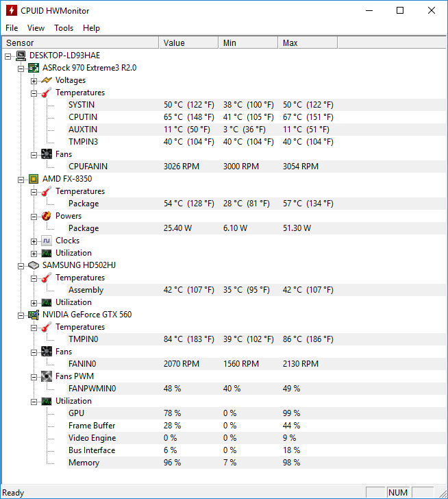Expand the AMD FX-8350 Utilization node
The image size is (448, 499).
coord(34,254)
